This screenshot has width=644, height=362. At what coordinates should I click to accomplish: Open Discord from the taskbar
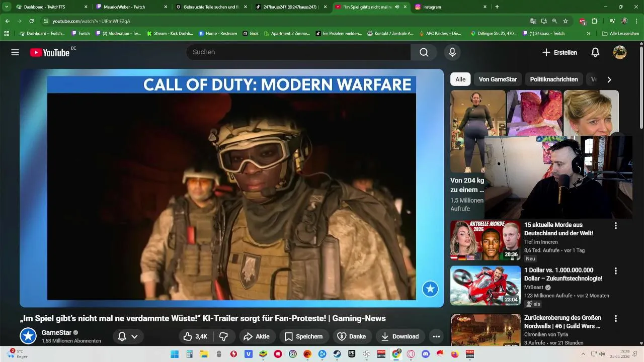[426, 354]
